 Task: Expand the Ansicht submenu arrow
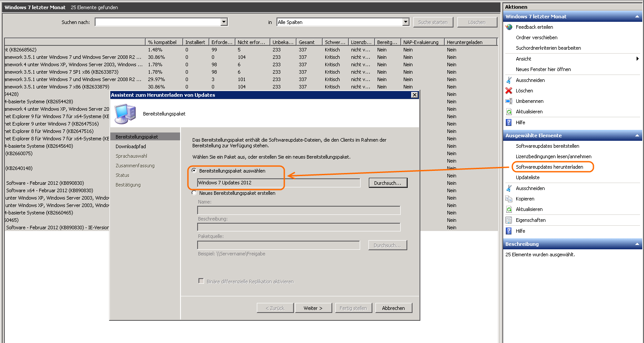click(638, 59)
